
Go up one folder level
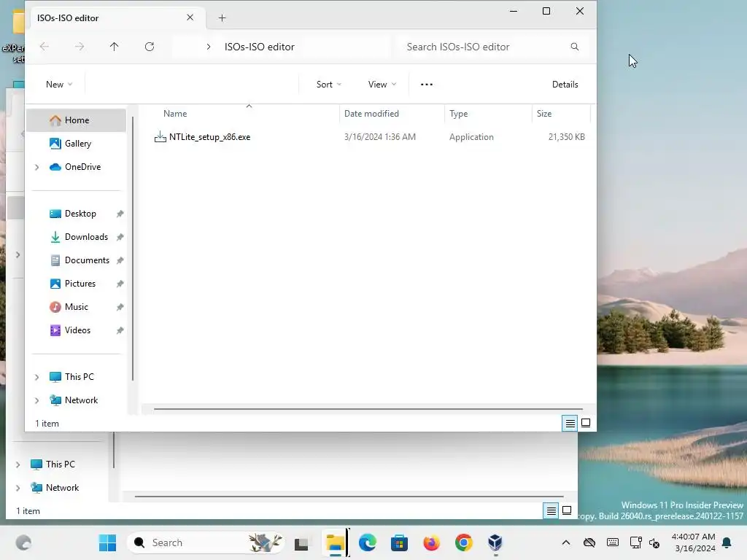(x=114, y=47)
